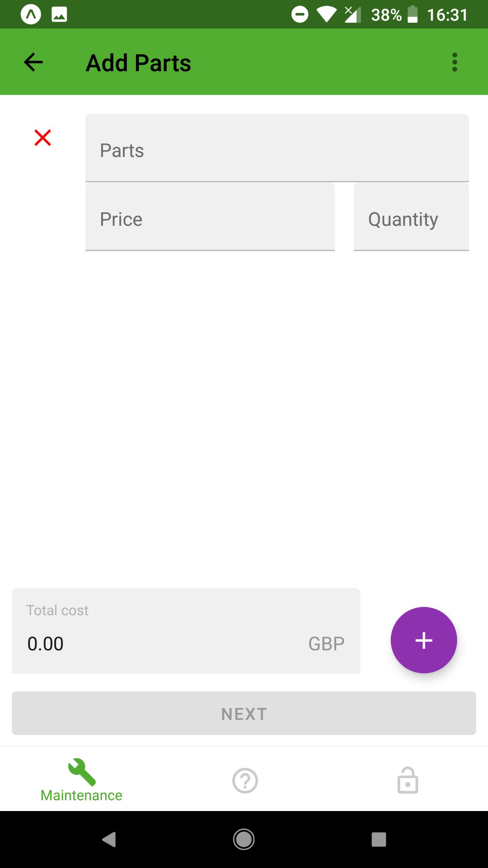Screen dimensions: 488x868
Task: Go back using the header arrow
Action: (33, 62)
